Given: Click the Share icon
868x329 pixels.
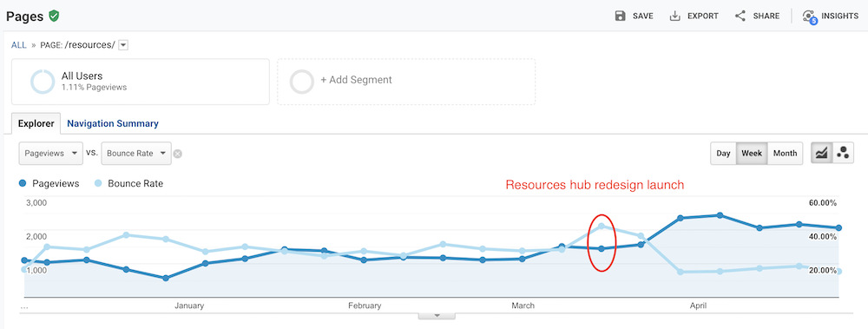Looking at the screenshot, I should [740, 16].
